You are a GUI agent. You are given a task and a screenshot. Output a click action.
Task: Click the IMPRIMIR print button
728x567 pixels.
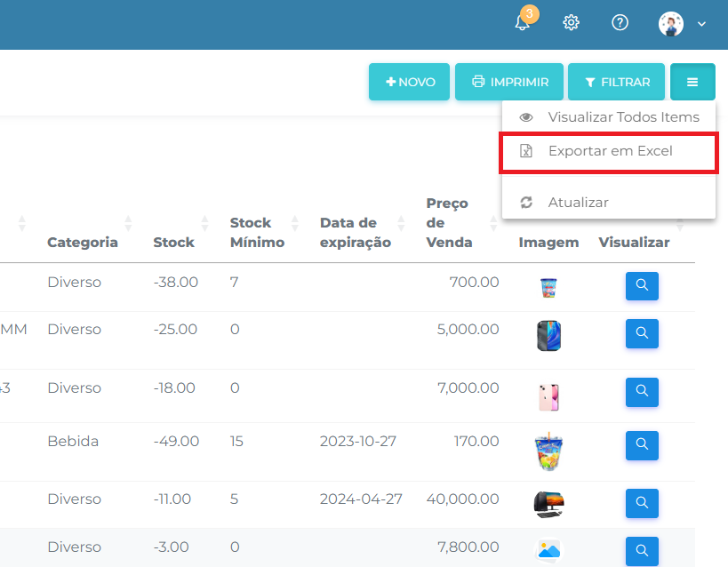tap(509, 82)
